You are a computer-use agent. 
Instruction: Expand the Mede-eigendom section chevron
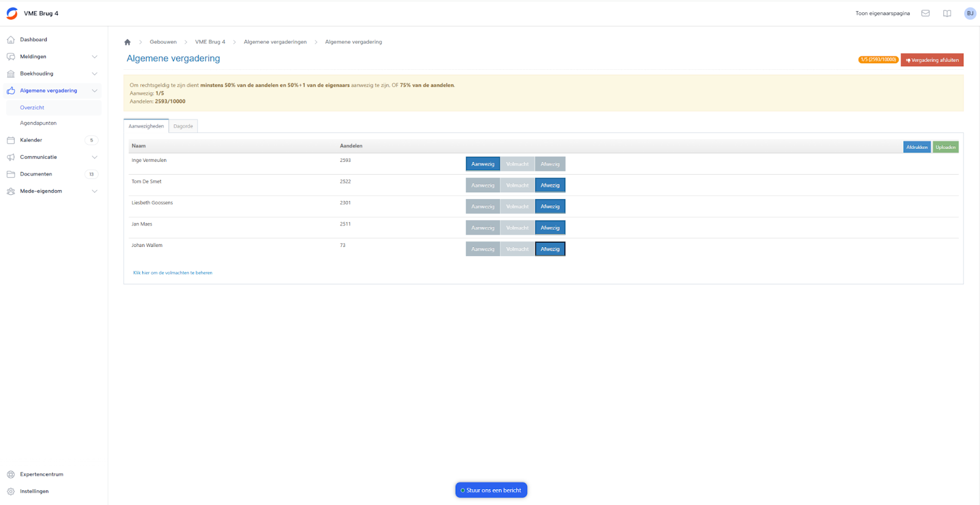click(94, 191)
